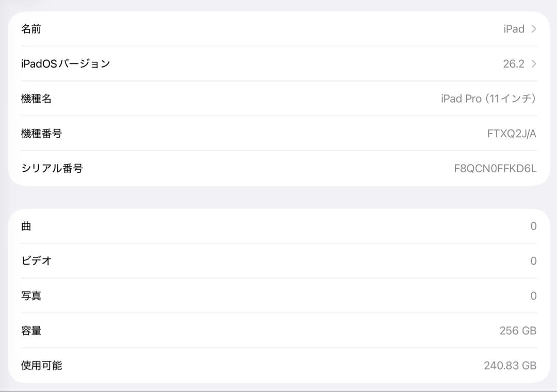Viewport: 557px width, 392px height.
Task: Tap the シリアル番号 label
Action: click(52, 168)
